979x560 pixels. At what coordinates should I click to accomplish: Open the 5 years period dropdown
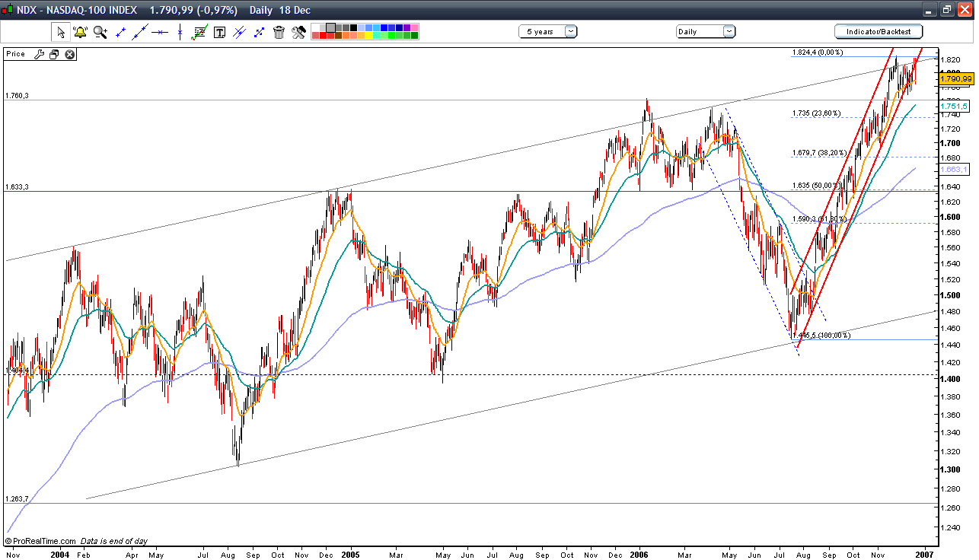coord(548,31)
